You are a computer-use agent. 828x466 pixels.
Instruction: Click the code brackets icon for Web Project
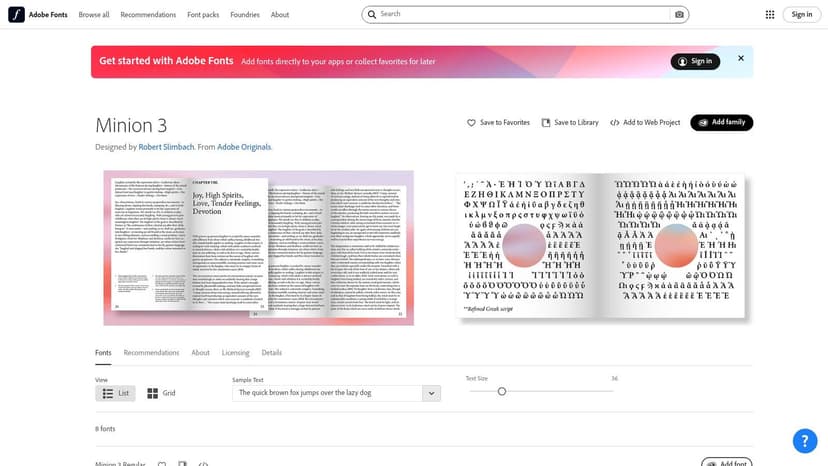pos(615,123)
